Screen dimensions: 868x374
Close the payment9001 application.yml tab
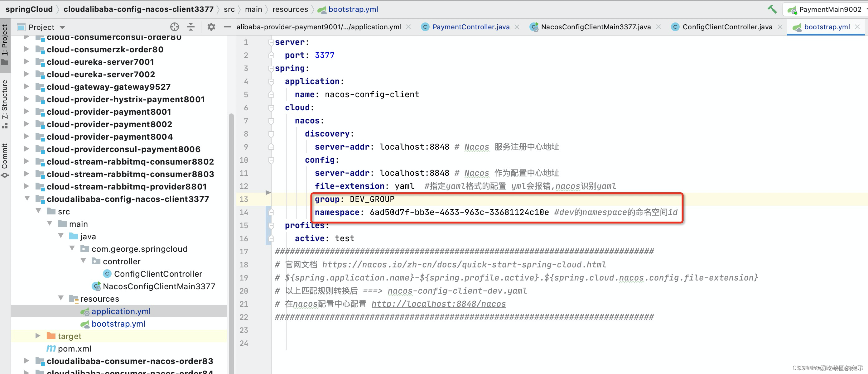coord(408,27)
